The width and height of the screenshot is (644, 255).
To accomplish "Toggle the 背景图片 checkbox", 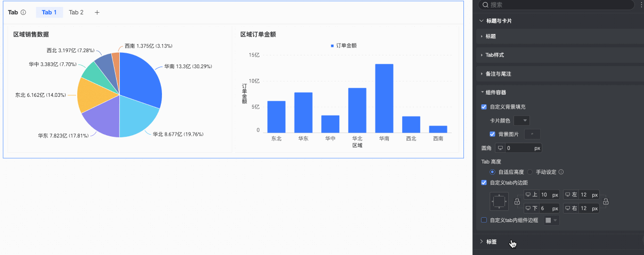I will [493, 134].
